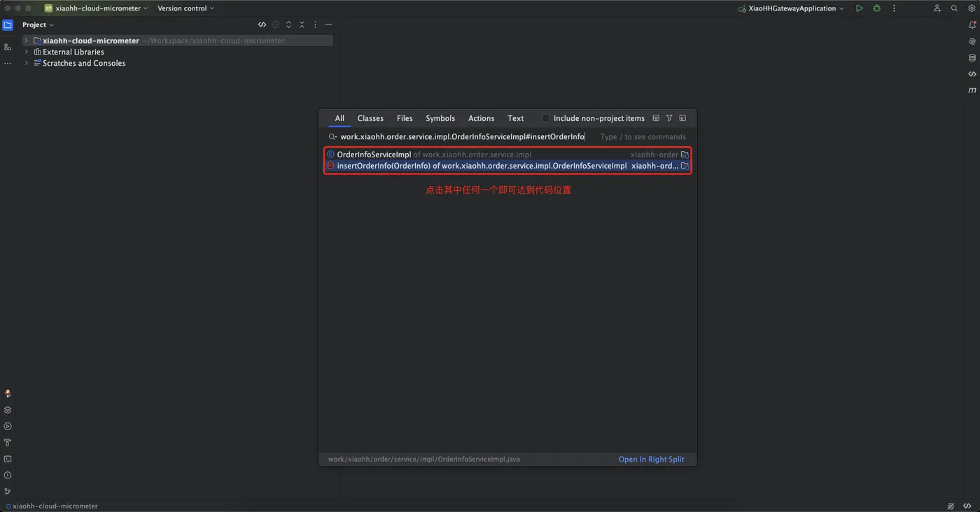Open Build tool window hammer icon
980x512 pixels.
[8, 443]
